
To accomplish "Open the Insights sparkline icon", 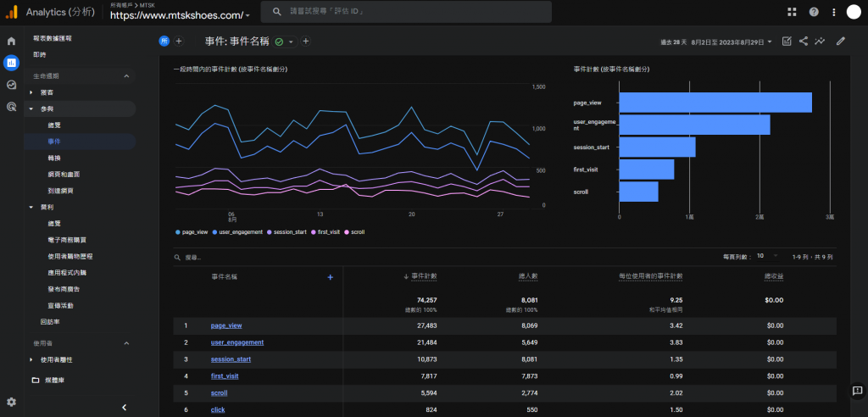I will pyautogui.click(x=820, y=41).
